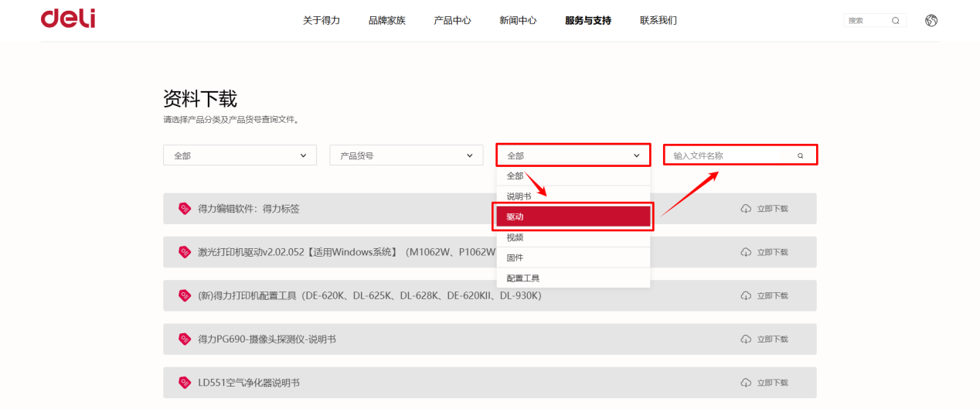Click the tag icon beside (新)得力打印机配置工具

pos(185,295)
